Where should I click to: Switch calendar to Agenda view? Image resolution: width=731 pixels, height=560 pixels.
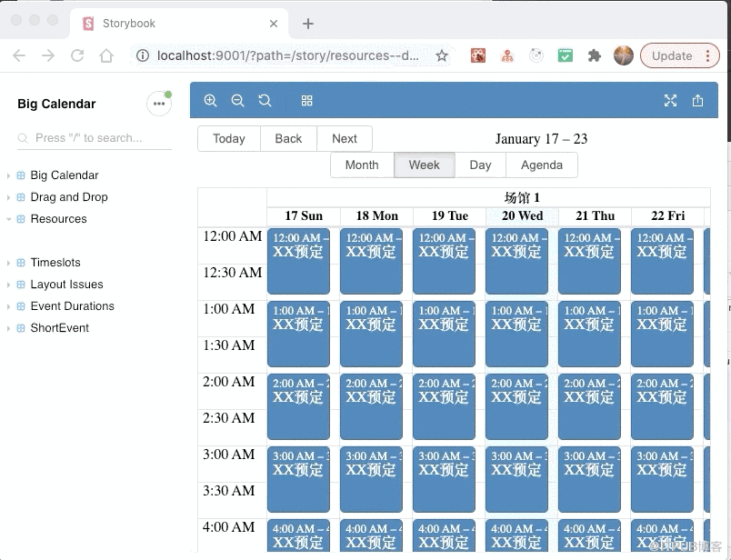(x=542, y=165)
